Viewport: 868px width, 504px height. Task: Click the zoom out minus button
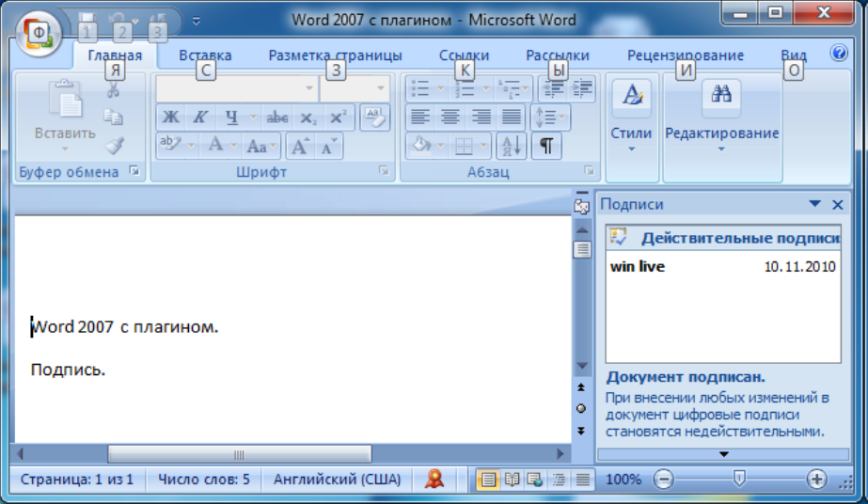[x=663, y=480]
